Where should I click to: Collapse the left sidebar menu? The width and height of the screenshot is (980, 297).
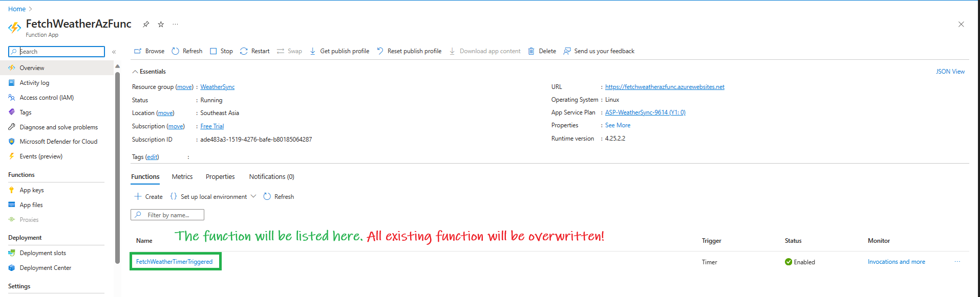point(114,52)
